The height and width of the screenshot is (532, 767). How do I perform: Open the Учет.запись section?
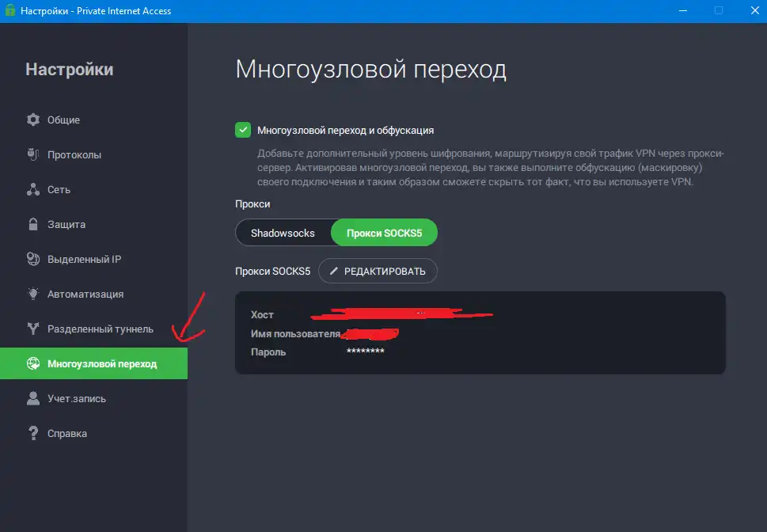click(93, 398)
